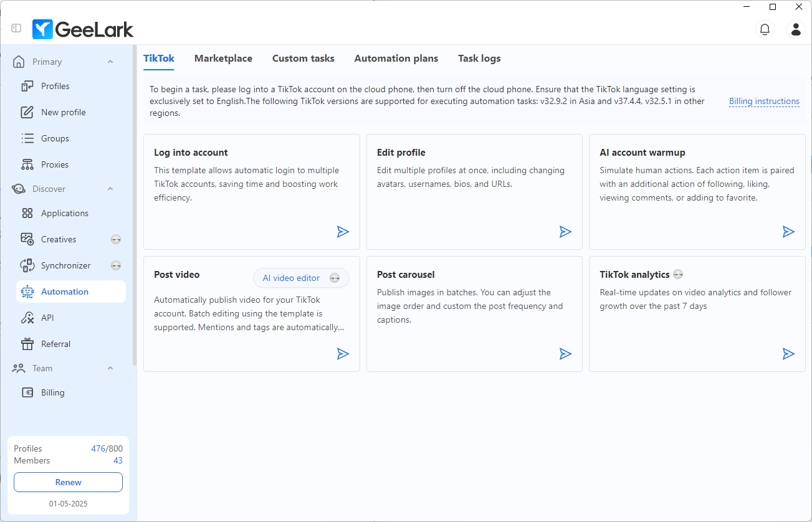Image resolution: width=812 pixels, height=522 pixels.
Task: Click the Groups list icon
Action: tap(27, 138)
